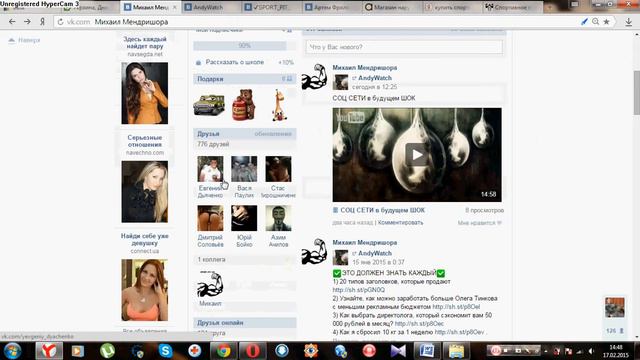Switch to the купить спортивное tab
Image resolution: width=640 pixels, height=360 pixels.
coord(452,7)
